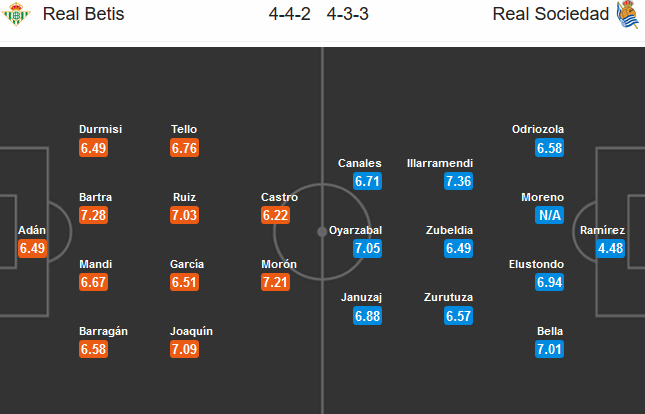Select the 4-4-2 formation label
The height and width of the screenshot is (414, 645).
click(289, 15)
